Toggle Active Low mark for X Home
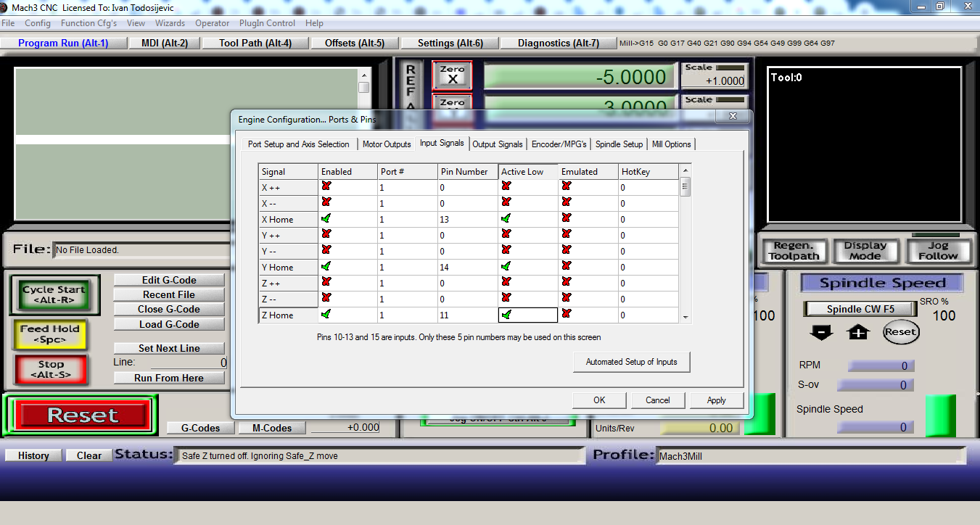 pyautogui.click(x=506, y=218)
